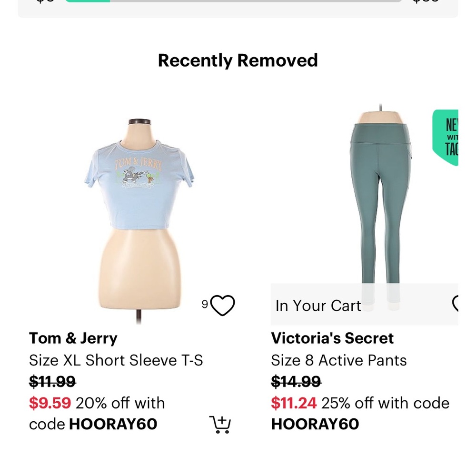Viewport: 476px width, 476px height.
Task: Click the $11.24 sale price
Action: 294,403
